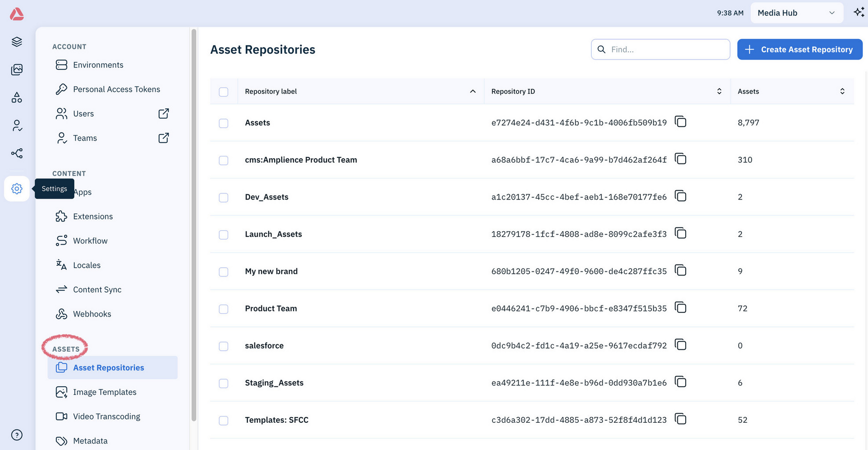Sort by Repository label column arrow

point(473,91)
